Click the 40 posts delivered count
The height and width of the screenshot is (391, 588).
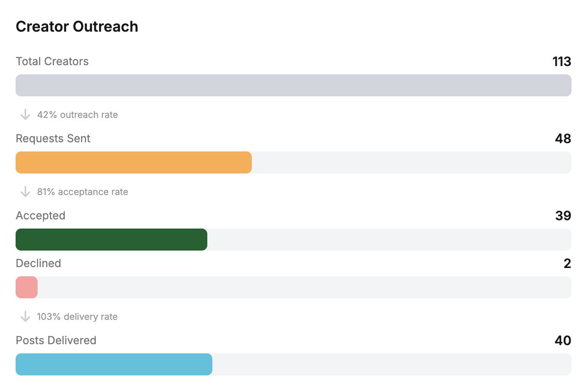tap(563, 341)
